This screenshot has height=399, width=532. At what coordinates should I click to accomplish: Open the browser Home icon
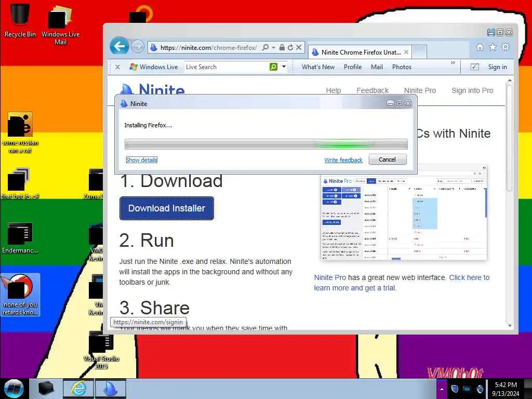[480, 47]
